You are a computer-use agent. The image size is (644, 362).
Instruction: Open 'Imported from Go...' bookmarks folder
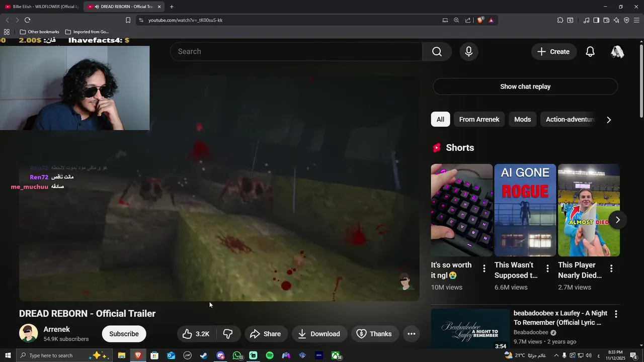tap(87, 32)
